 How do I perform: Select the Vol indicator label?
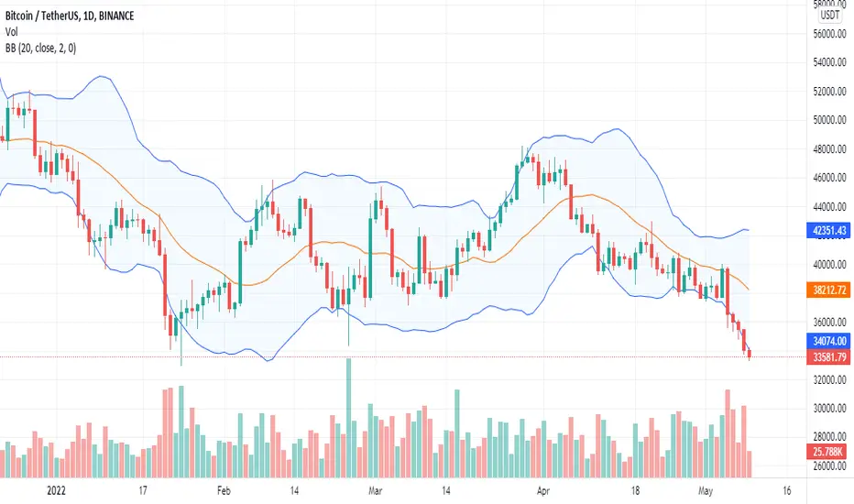[x=11, y=32]
